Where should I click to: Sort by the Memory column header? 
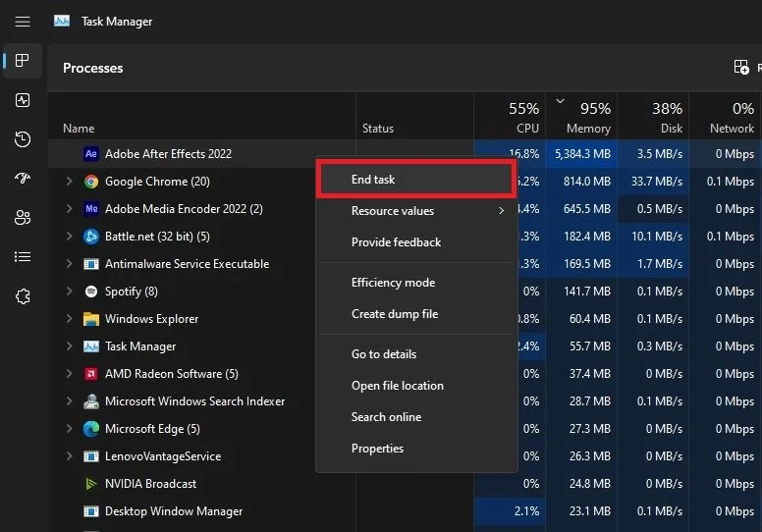click(x=581, y=117)
